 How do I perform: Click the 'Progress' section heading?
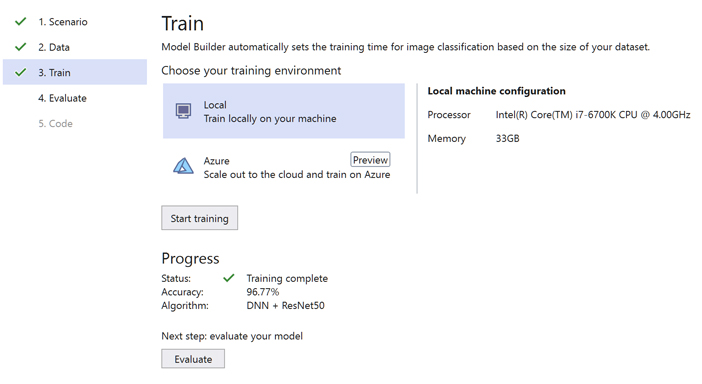coord(190,259)
